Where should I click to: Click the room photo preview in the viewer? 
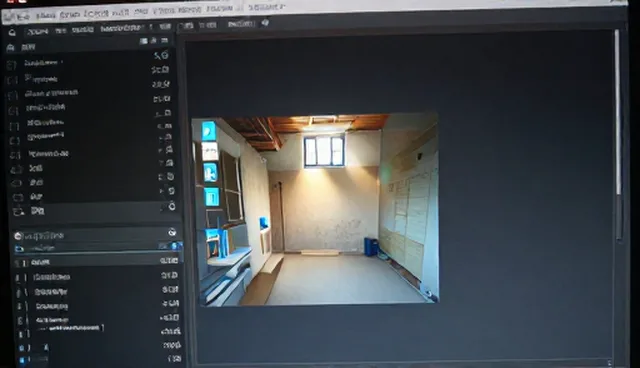tap(315, 209)
